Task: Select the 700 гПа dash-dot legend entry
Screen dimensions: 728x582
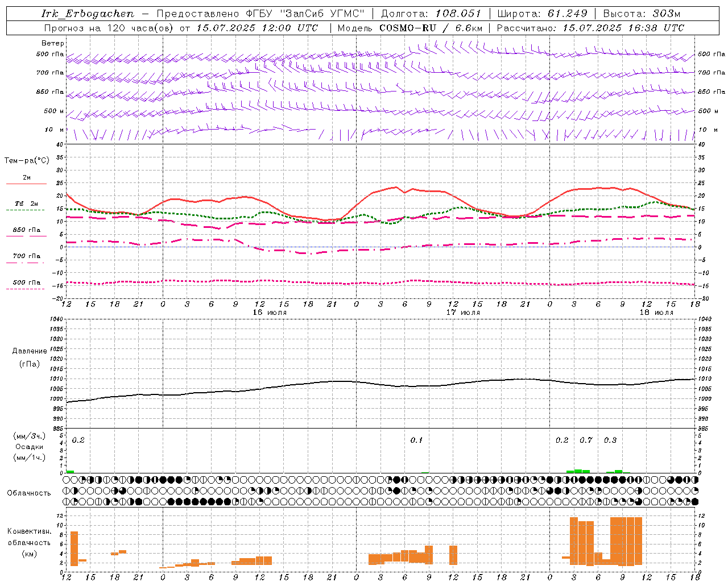Action: 26,256
